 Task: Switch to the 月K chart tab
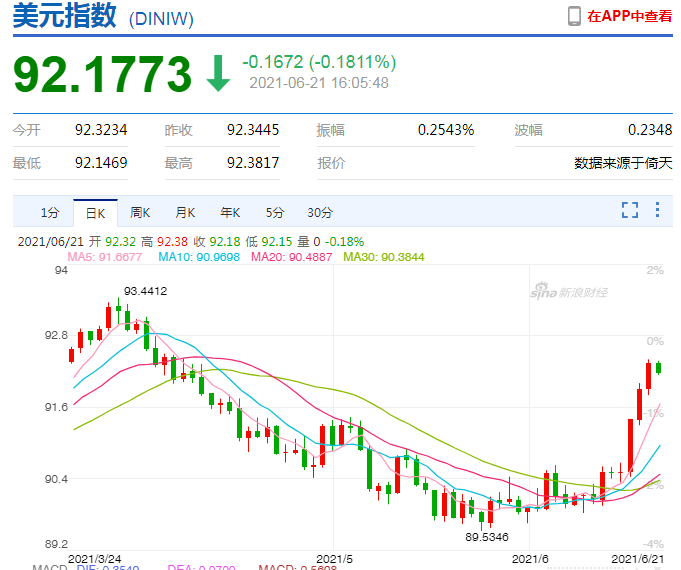click(185, 212)
